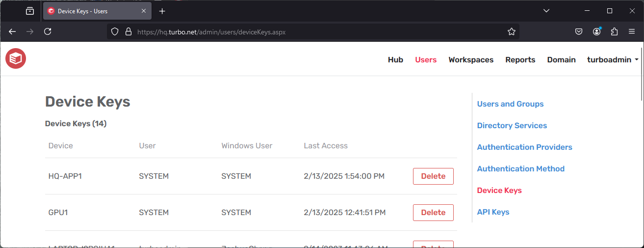Open API Keys sidebar link
644x248 pixels.
coord(493,212)
